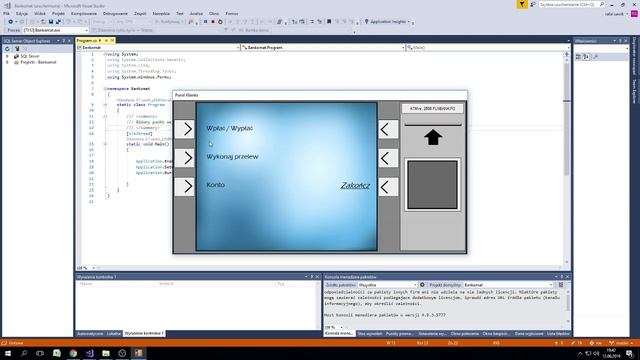Open the Edycja menu
Viewport: 640px width, 360px height.
(x=22, y=13)
